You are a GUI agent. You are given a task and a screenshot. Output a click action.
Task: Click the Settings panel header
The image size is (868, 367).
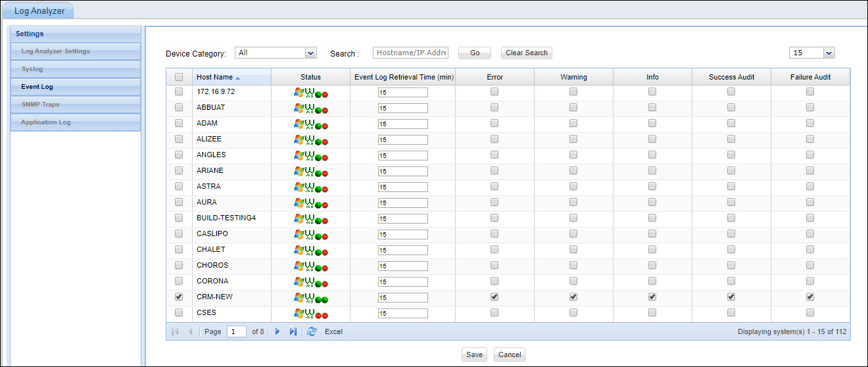coord(76,34)
